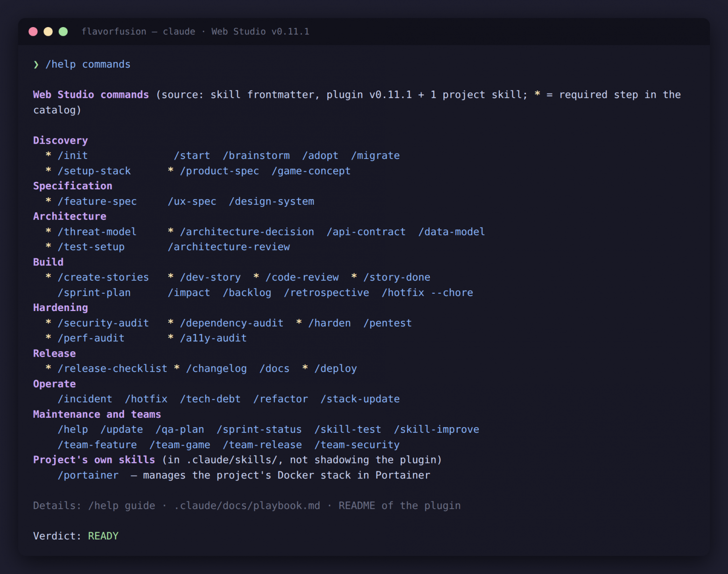Viewport: 728px width, 574px height.
Task: Click the 'Architecture' section heading
Action: 70,216
